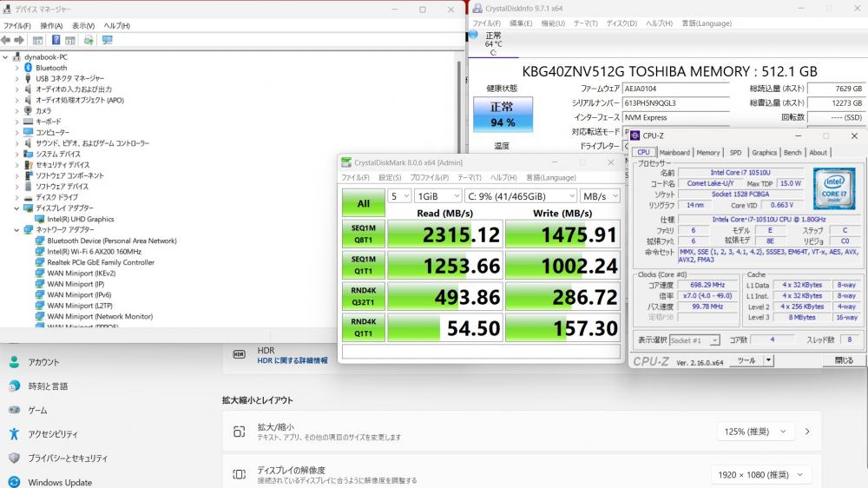868x488 pixels.
Task: Click the camera (カメラ) device icon
Action: click(29, 111)
